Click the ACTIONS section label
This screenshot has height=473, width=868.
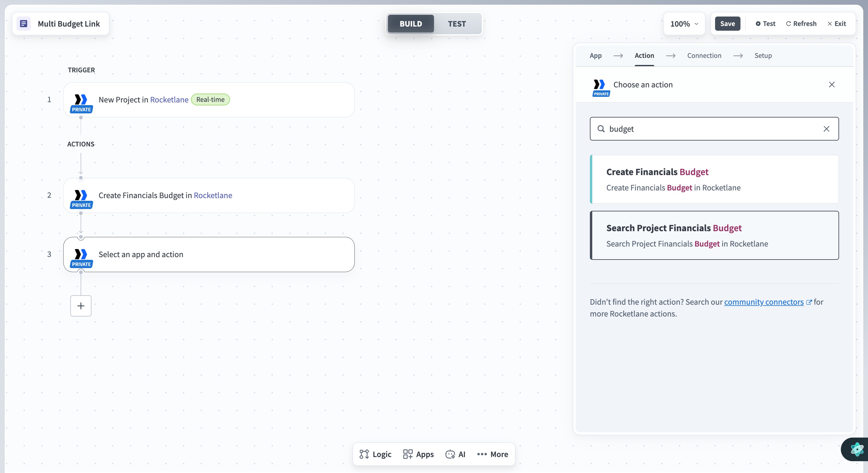click(81, 144)
